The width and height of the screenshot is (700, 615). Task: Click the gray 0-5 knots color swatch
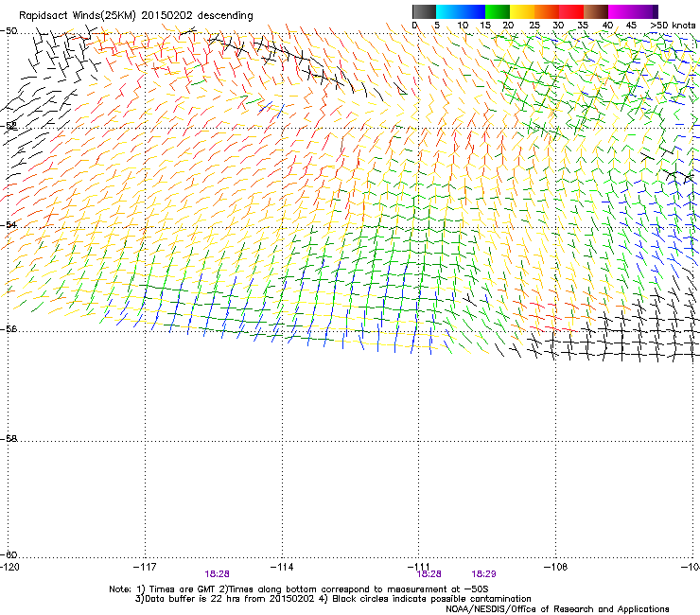(x=424, y=11)
